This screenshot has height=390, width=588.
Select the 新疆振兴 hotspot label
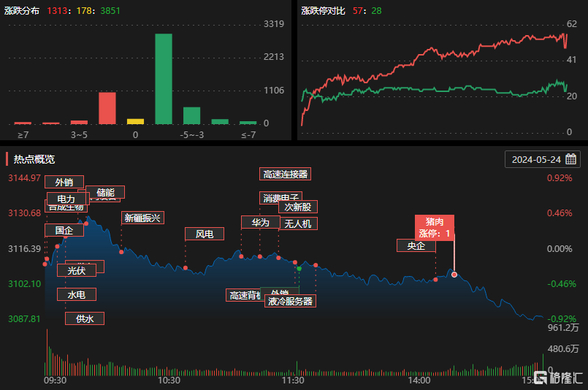[142, 218]
